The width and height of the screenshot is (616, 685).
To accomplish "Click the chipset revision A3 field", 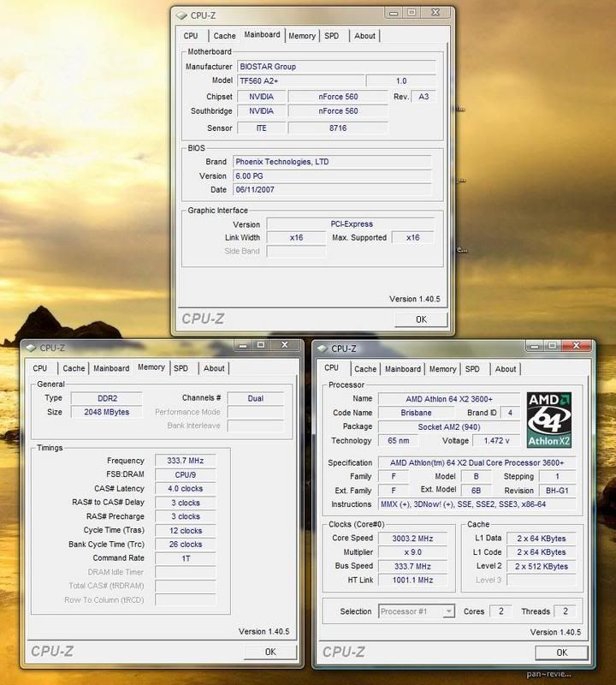I will (423, 97).
